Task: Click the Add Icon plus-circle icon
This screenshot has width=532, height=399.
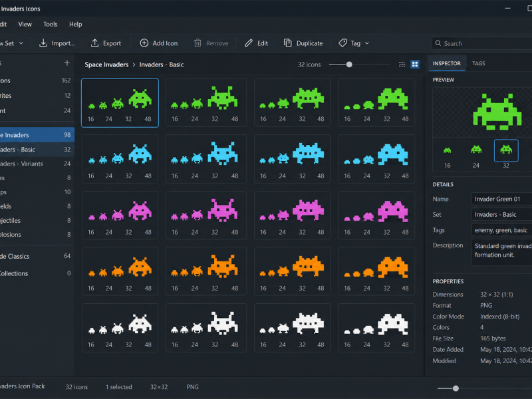Action: point(144,43)
